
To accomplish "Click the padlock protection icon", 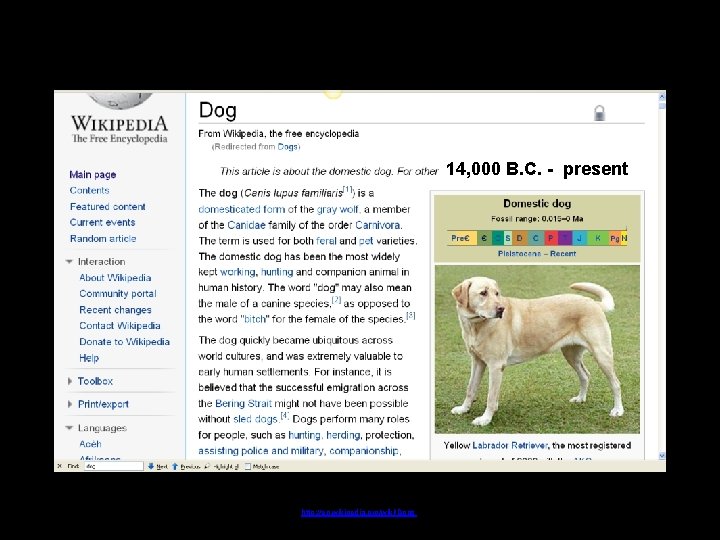I will pos(599,113).
